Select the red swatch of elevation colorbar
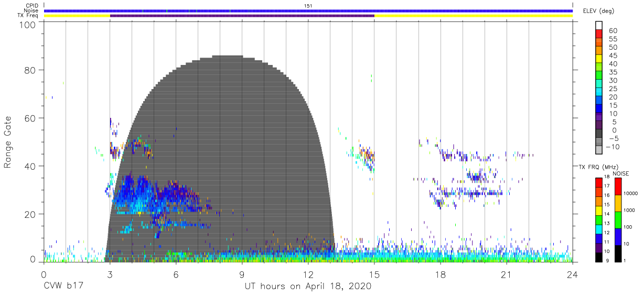 (x=598, y=34)
